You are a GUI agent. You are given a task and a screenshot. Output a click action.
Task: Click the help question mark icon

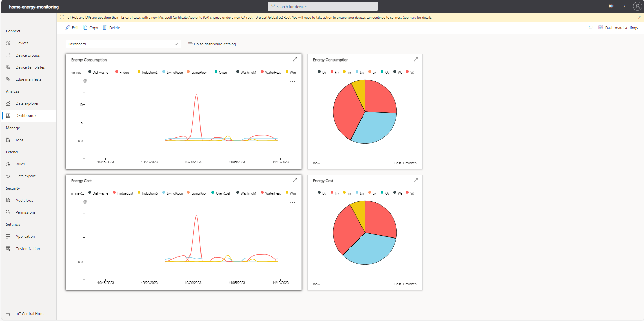pos(624,6)
